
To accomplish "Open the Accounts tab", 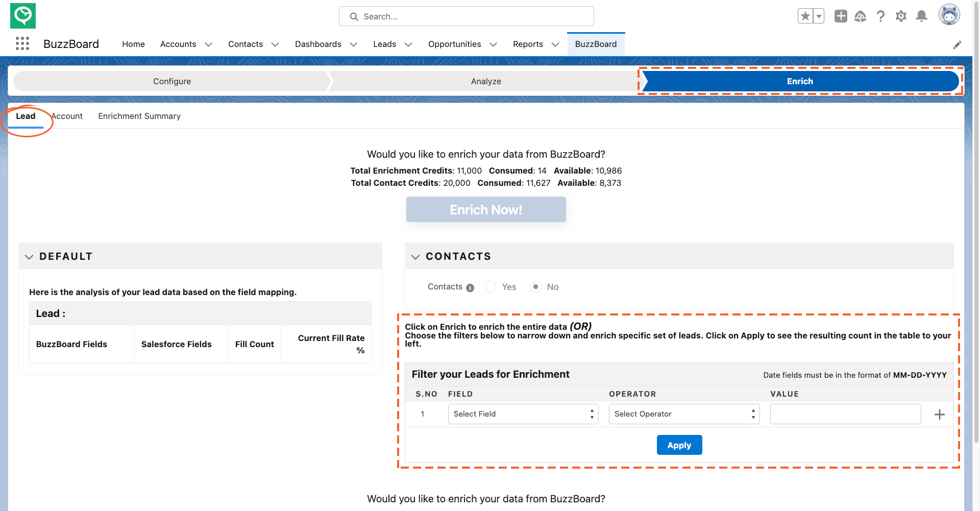I will (x=178, y=44).
